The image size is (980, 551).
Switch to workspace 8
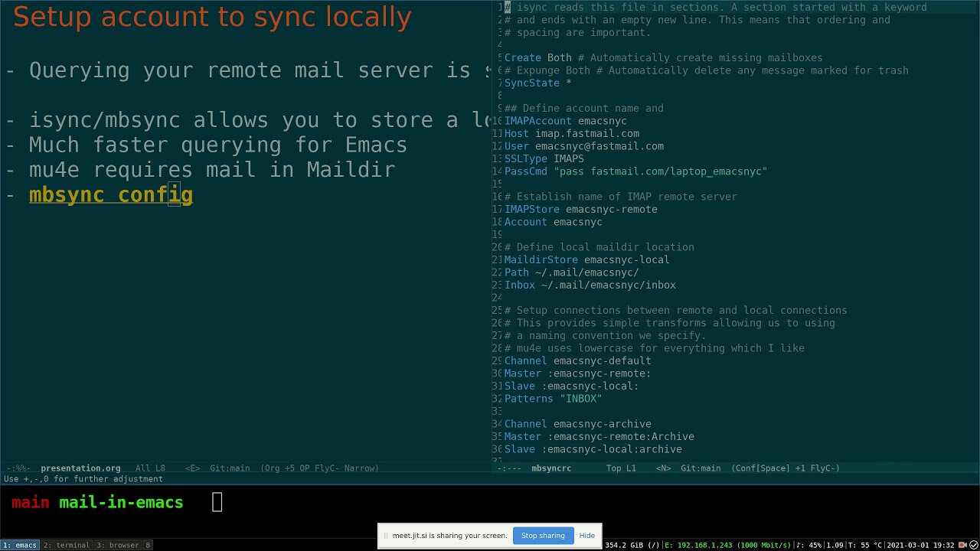(148, 545)
